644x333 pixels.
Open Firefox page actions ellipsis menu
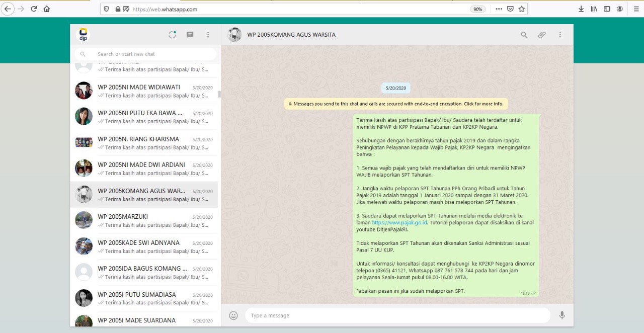click(499, 9)
